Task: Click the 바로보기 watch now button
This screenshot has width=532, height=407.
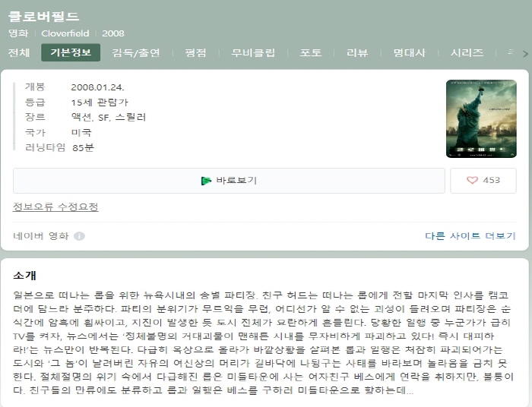Action: pyautogui.click(x=229, y=181)
